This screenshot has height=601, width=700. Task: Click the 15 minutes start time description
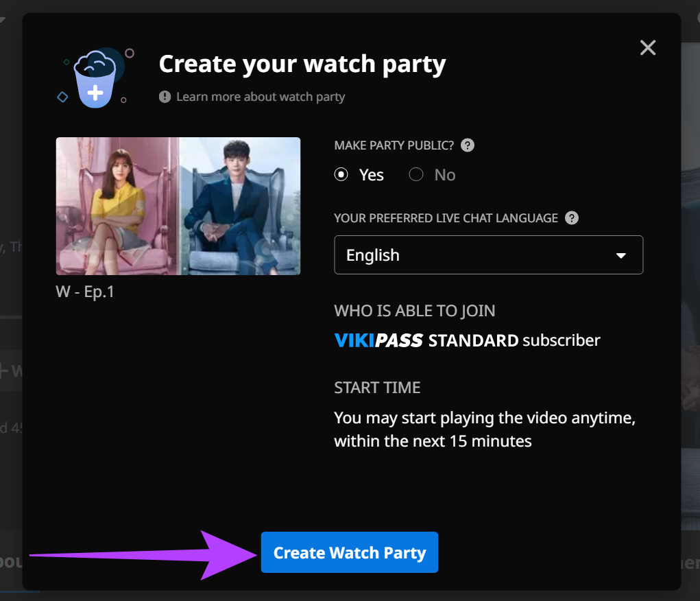[x=484, y=429]
